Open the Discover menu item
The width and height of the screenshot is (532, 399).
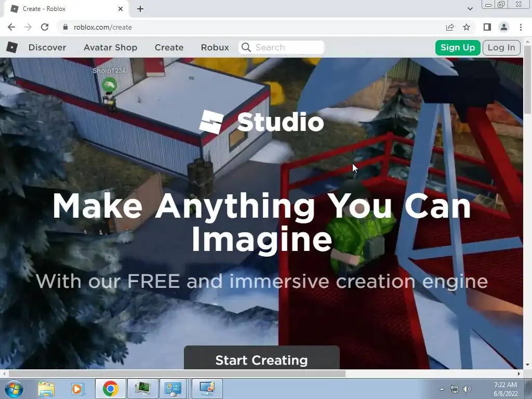[x=47, y=47]
